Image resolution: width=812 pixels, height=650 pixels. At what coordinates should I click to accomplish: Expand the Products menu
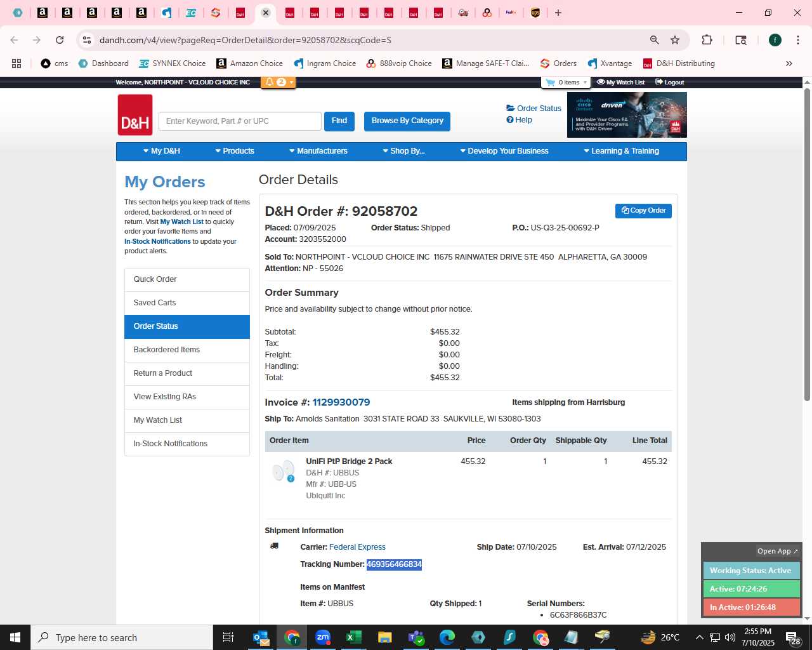[235, 151]
